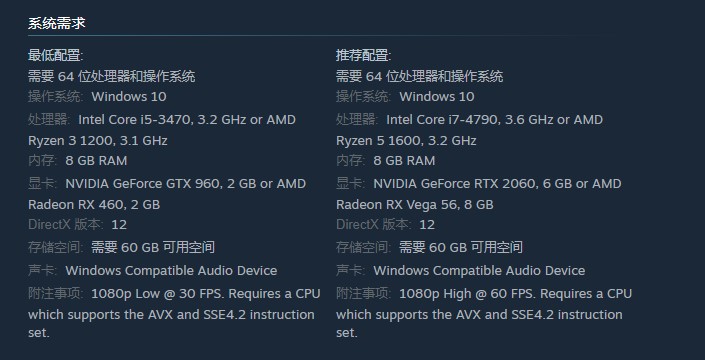
Task: Select the 推荐配置 column title
Action: [364, 56]
